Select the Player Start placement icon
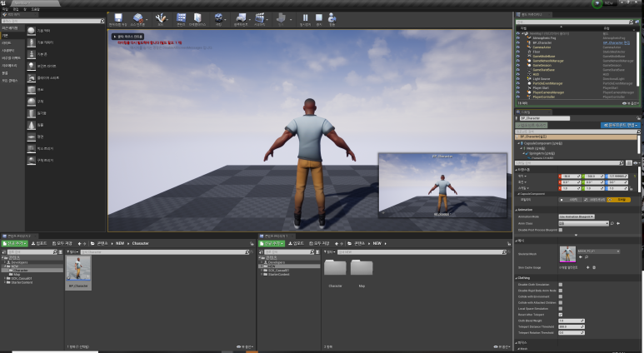Viewport: 644px width, 353px height. coord(31,78)
